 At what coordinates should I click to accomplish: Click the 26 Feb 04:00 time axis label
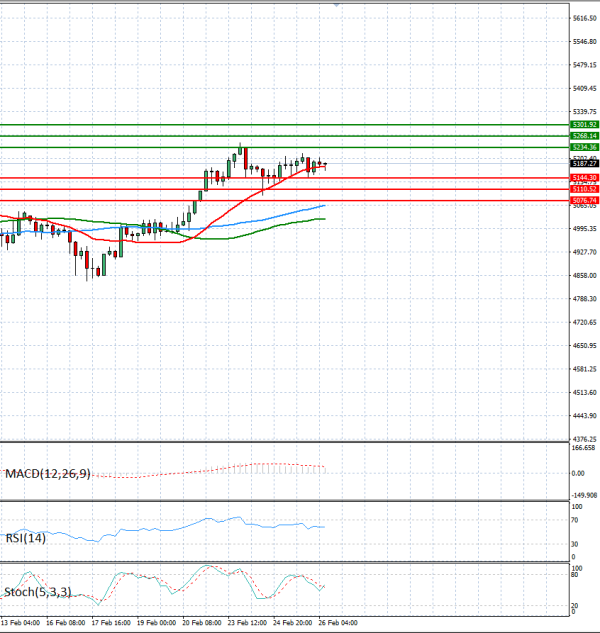336,621
